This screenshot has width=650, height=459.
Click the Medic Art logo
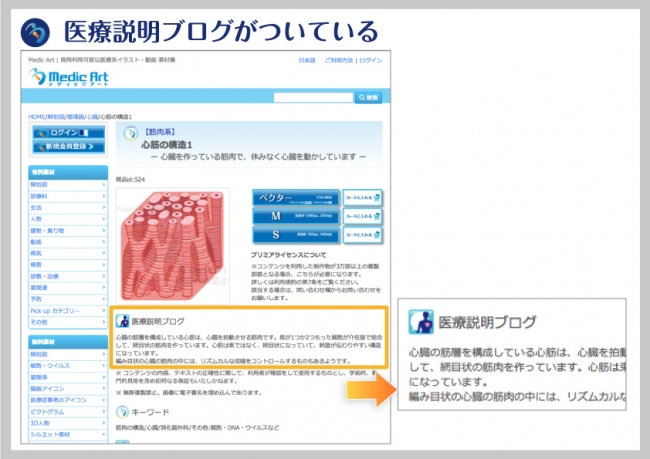(68, 77)
